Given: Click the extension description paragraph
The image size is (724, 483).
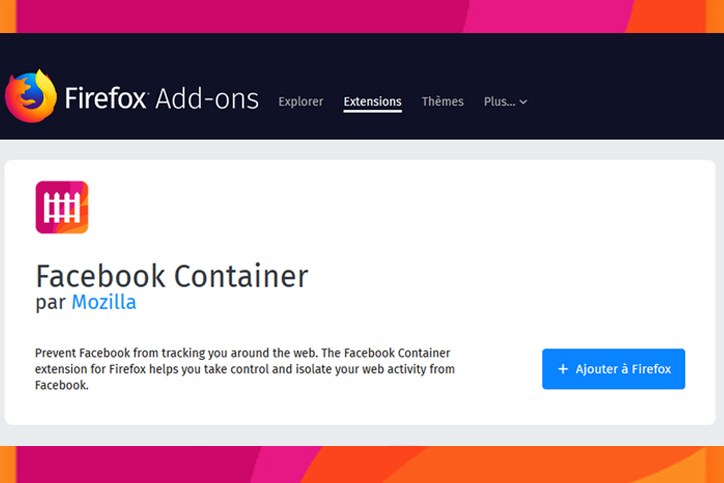Looking at the screenshot, I should (x=245, y=369).
